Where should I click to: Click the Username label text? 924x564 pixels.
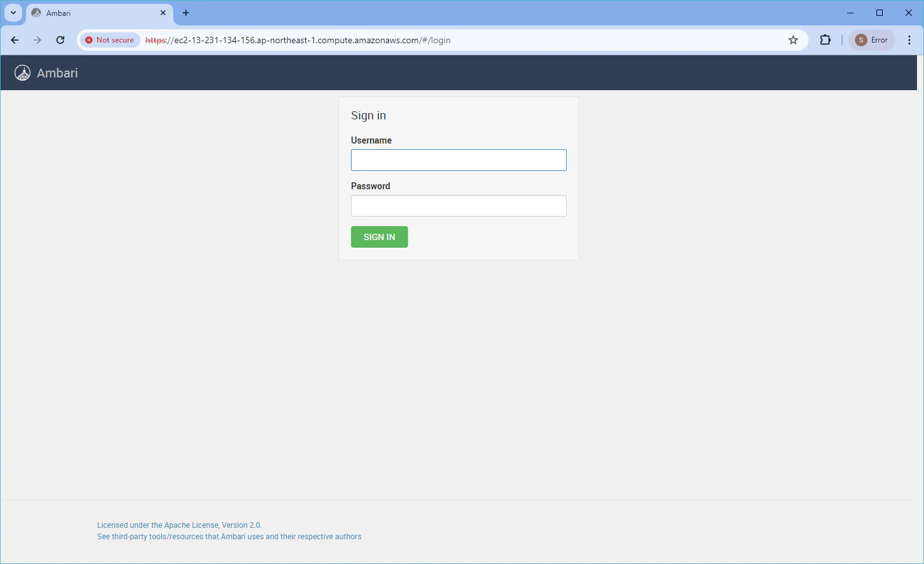(x=371, y=140)
